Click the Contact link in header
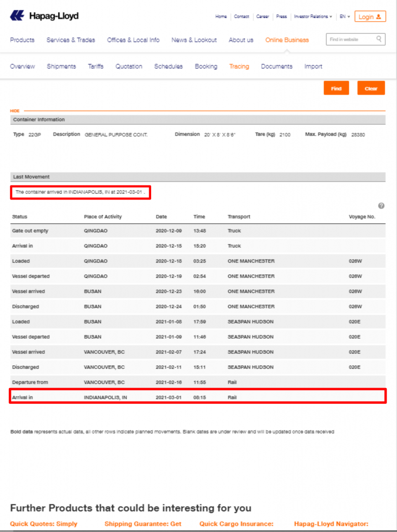The height and width of the screenshot is (532, 397). 242,17
